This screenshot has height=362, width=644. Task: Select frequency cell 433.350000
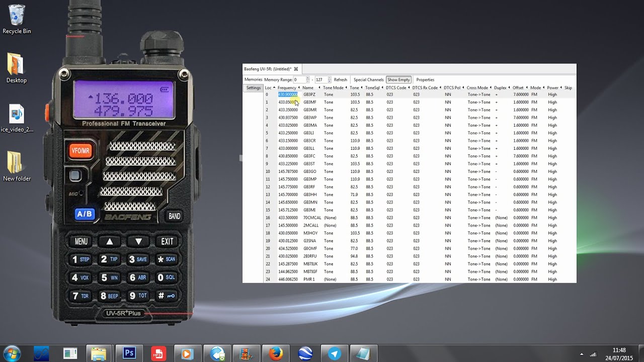288,110
